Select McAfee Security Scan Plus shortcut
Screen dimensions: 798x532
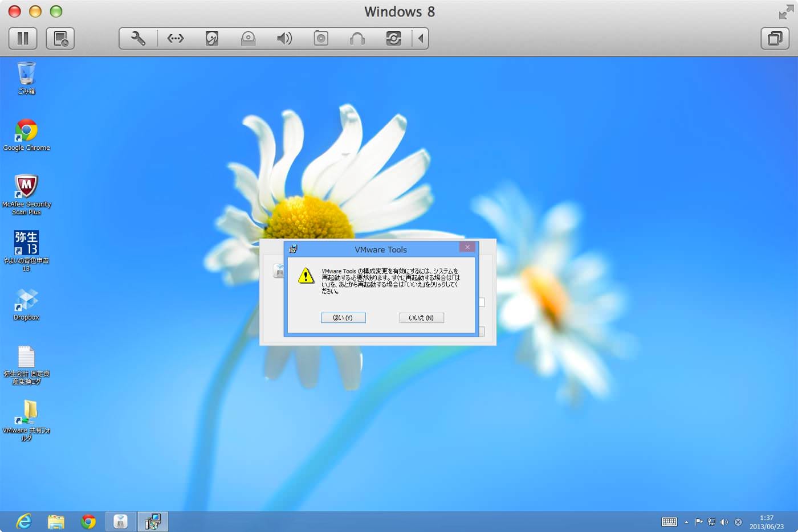[x=26, y=195]
